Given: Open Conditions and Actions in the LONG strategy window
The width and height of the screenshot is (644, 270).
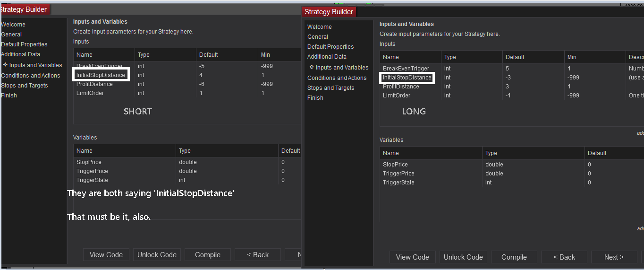Looking at the screenshot, I should click(x=337, y=78).
